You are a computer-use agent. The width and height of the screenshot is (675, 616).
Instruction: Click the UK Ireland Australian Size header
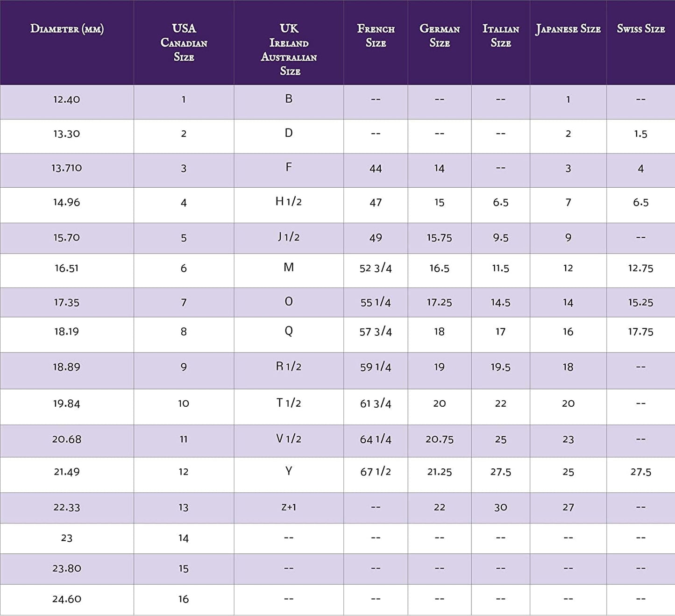click(289, 50)
